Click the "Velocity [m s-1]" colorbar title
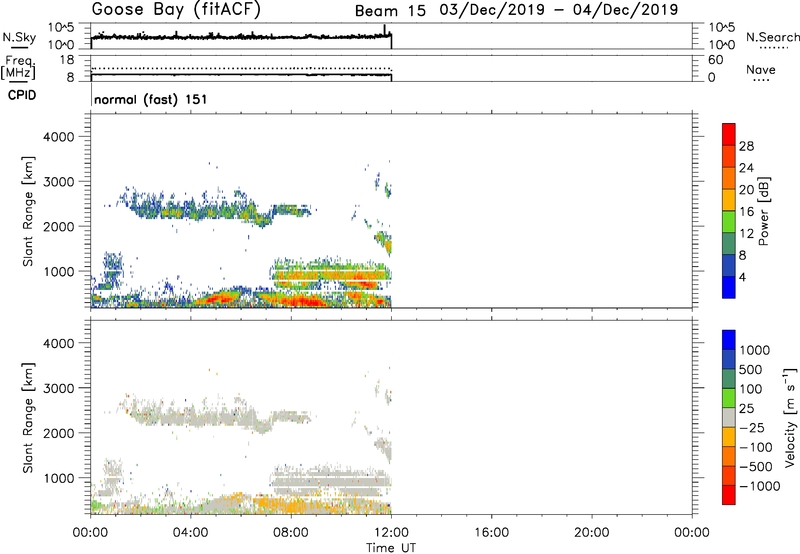This screenshot has height=554, width=800. 790,417
